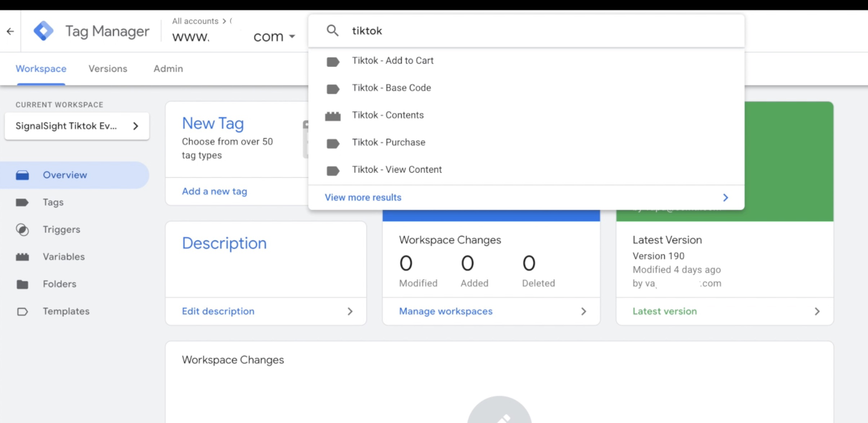Click the Version 190 text
The image size is (868, 423).
click(x=658, y=256)
